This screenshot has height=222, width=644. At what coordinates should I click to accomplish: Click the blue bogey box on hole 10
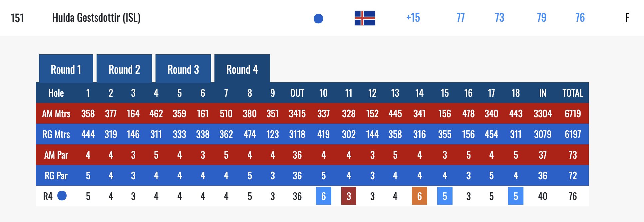click(x=323, y=196)
